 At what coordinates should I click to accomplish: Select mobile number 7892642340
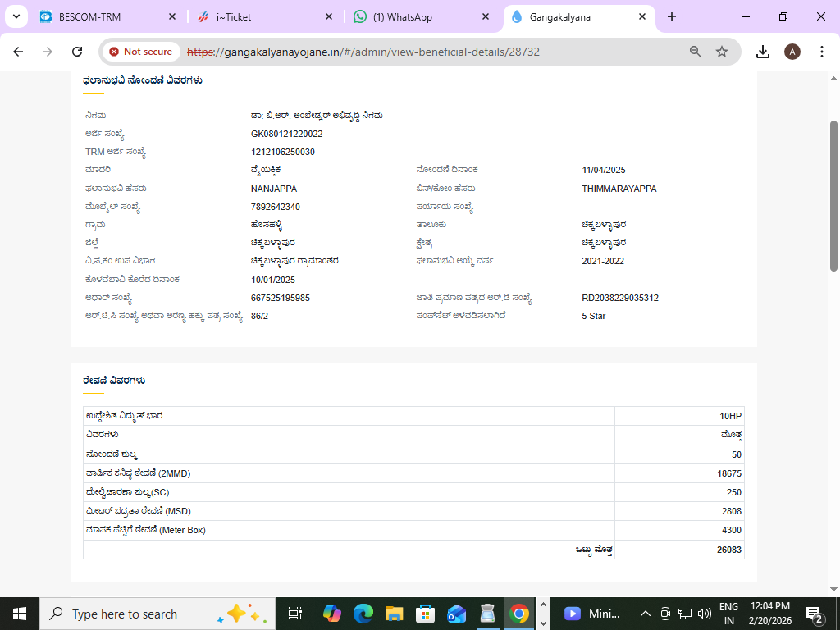276,207
